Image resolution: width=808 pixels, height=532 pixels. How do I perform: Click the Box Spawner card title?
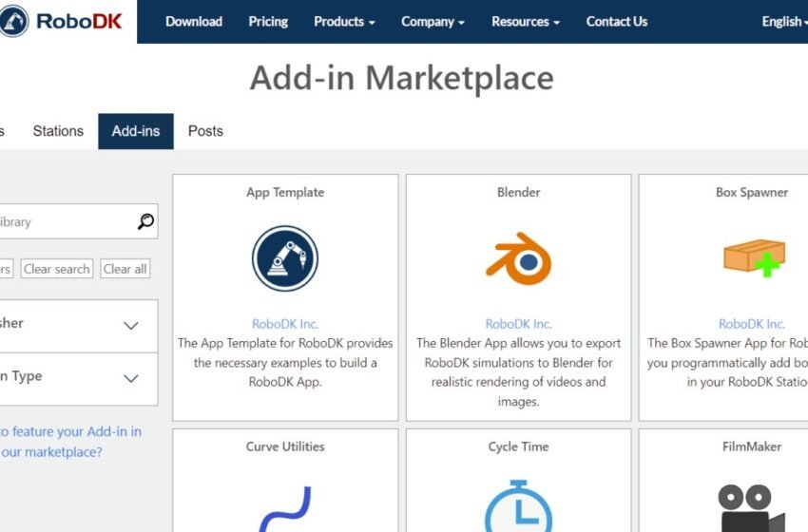[x=752, y=192]
